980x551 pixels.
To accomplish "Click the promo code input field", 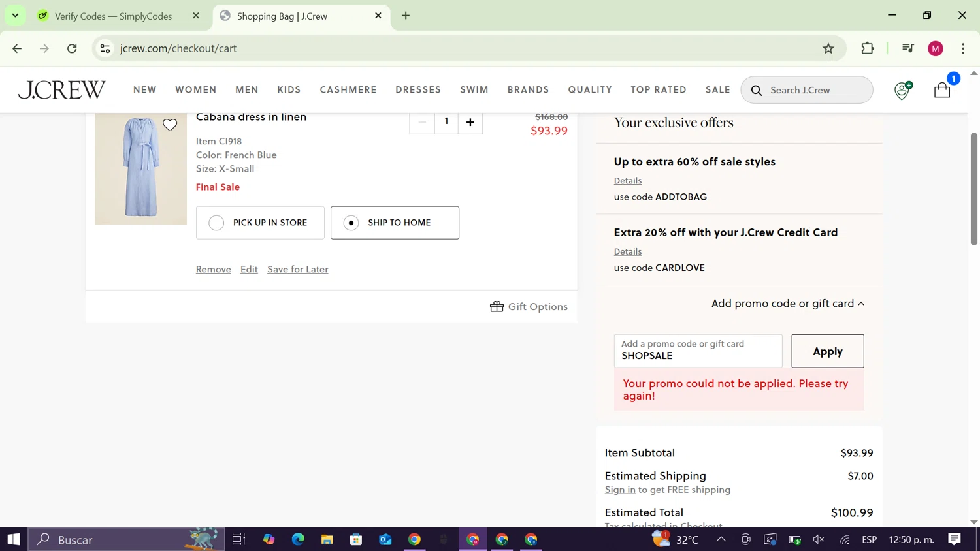I will point(698,351).
